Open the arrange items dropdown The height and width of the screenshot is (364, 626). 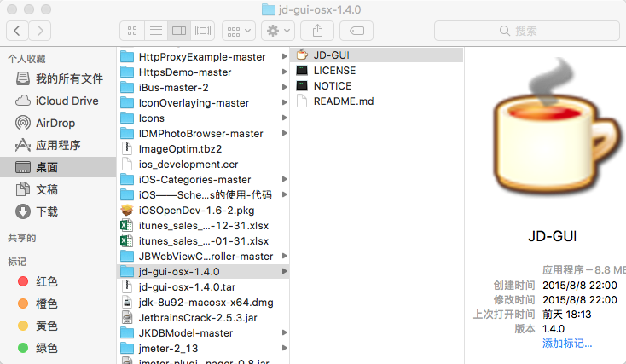tap(239, 31)
